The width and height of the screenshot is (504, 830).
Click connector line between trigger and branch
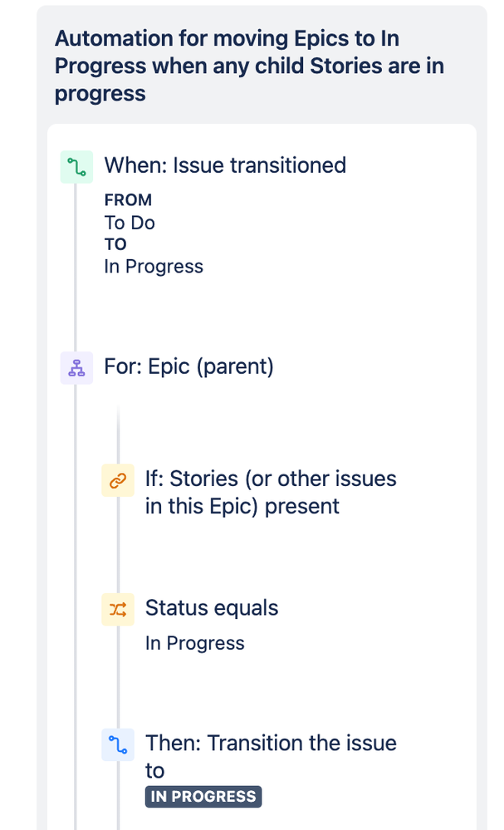(x=75, y=268)
